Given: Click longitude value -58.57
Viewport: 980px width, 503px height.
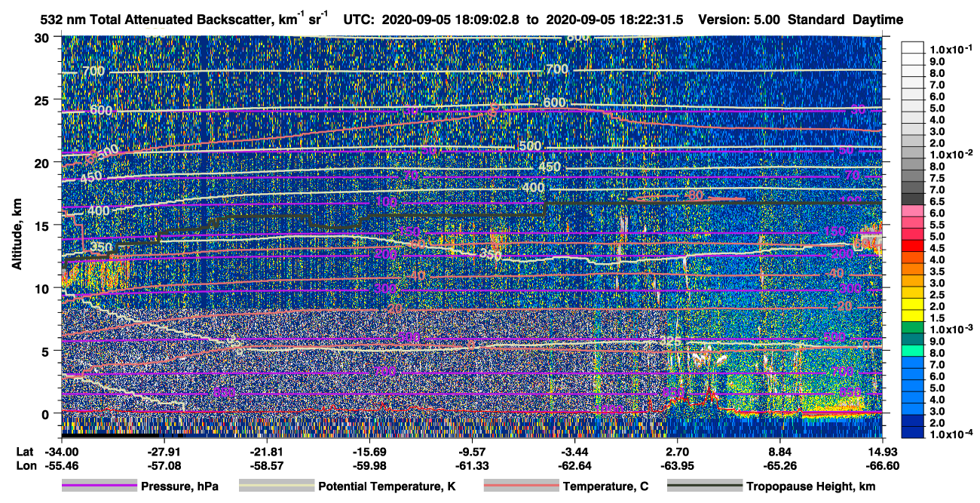Looking at the screenshot, I should coord(266,465).
